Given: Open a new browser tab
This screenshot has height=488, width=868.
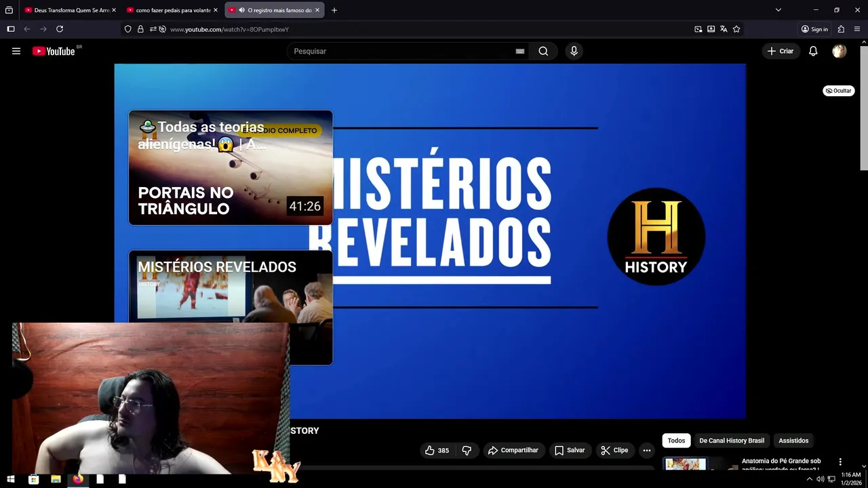Looking at the screenshot, I should pos(334,10).
